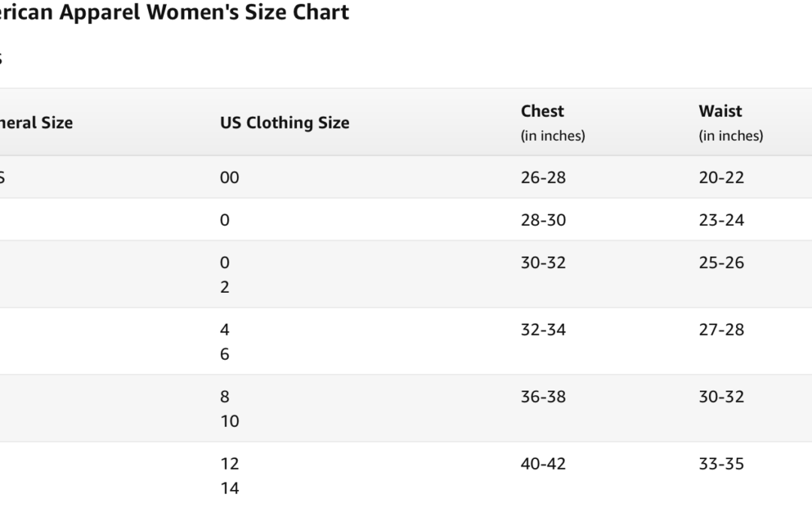Select waist measurement 20-22

pos(721,178)
